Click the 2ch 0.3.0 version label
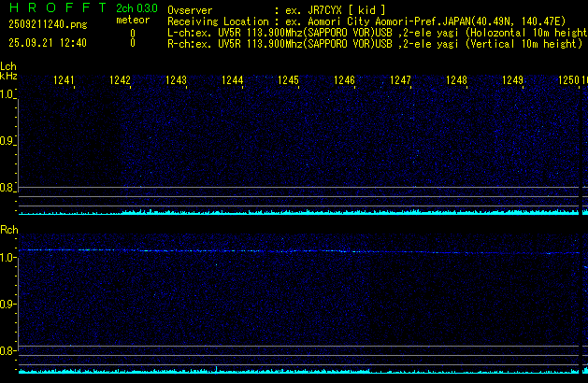Viewport: 588px width, 383px height. click(x=136, y=8)
